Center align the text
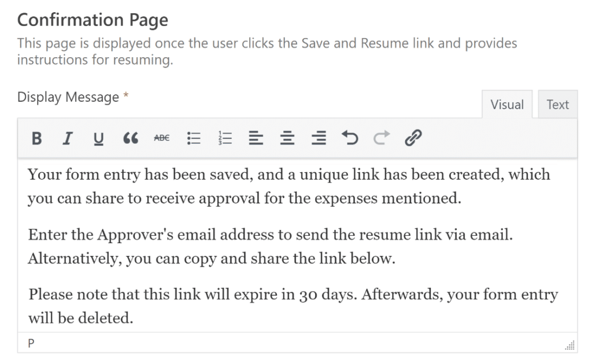Screen dimensions: 592x364 287,138
